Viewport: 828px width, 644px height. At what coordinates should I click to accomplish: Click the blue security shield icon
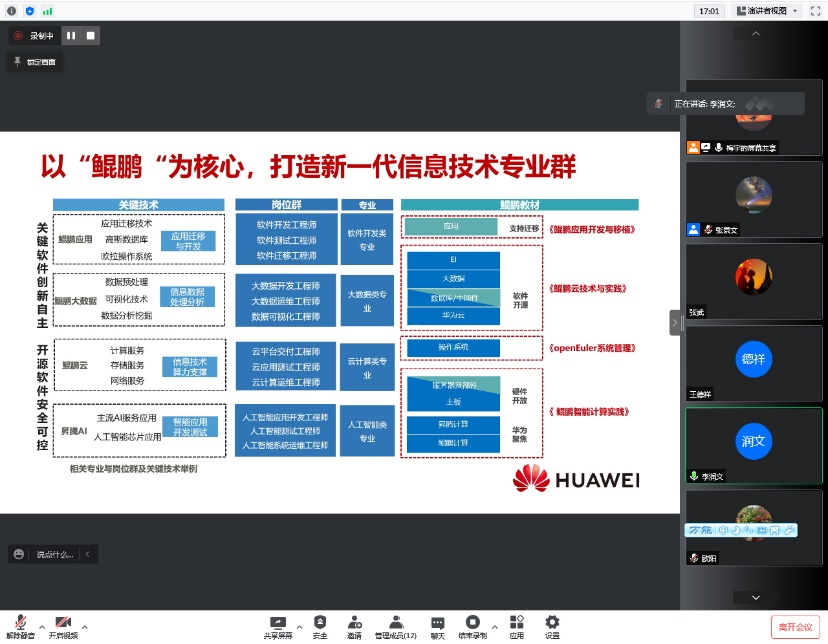click(x=30, y=11)
